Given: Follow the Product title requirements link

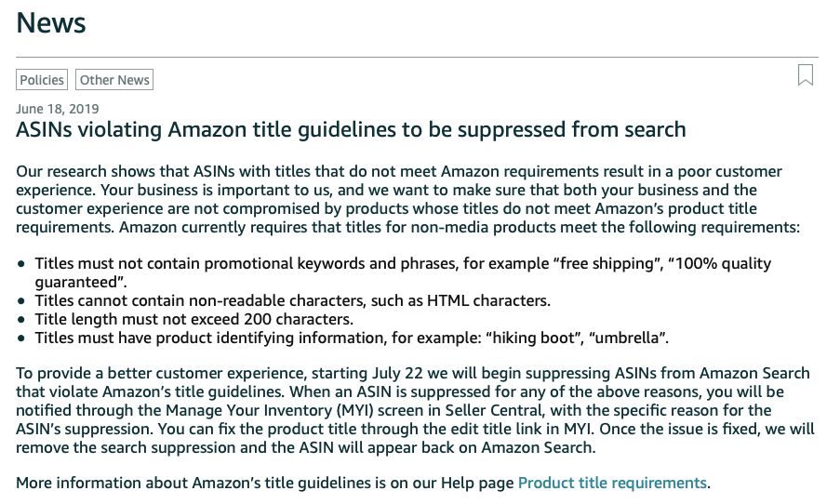Looking at the screenshot, I should coord(612,483).
